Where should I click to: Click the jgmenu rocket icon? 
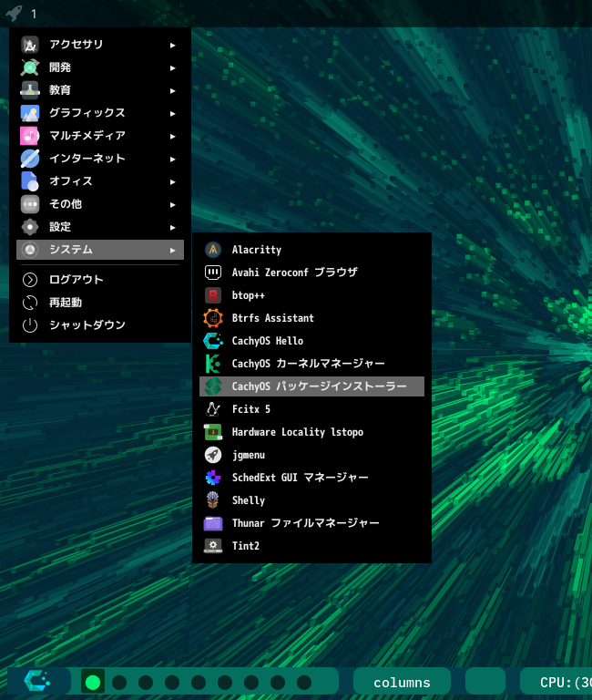[213, 455]
